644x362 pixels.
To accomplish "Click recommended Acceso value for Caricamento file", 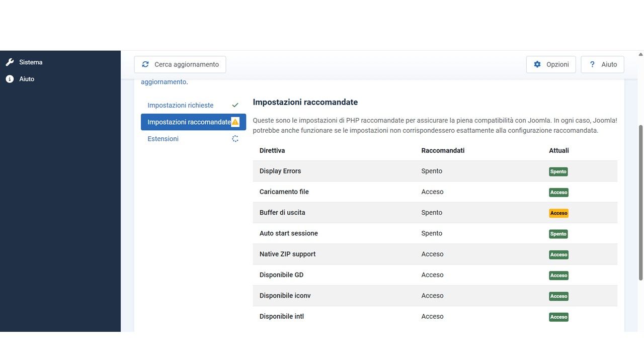I will click(x=432, y=192).
